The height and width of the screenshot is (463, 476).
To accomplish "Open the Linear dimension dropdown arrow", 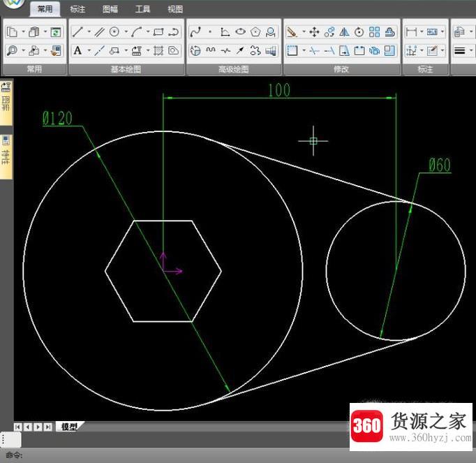I will coord(422,31).
